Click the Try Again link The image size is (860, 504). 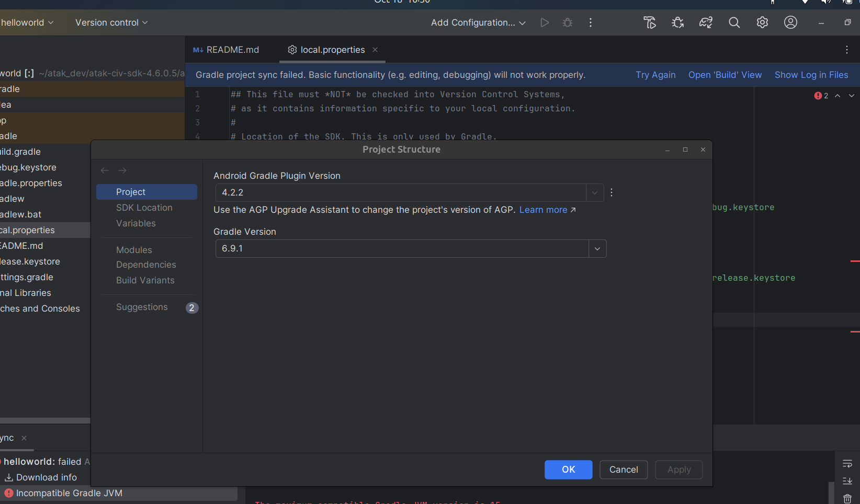[x=655, y=75]
